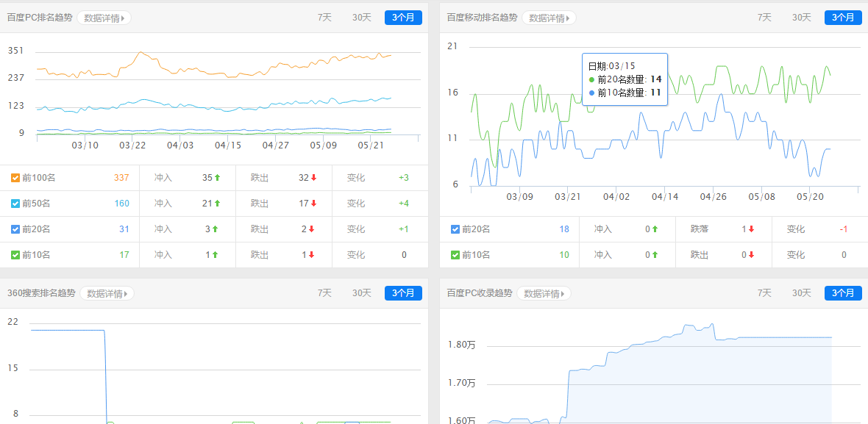868x424 pixels.
Task: Click green dot legend for 前20名数量 in tooltip
Action: [x=592, y=79]
